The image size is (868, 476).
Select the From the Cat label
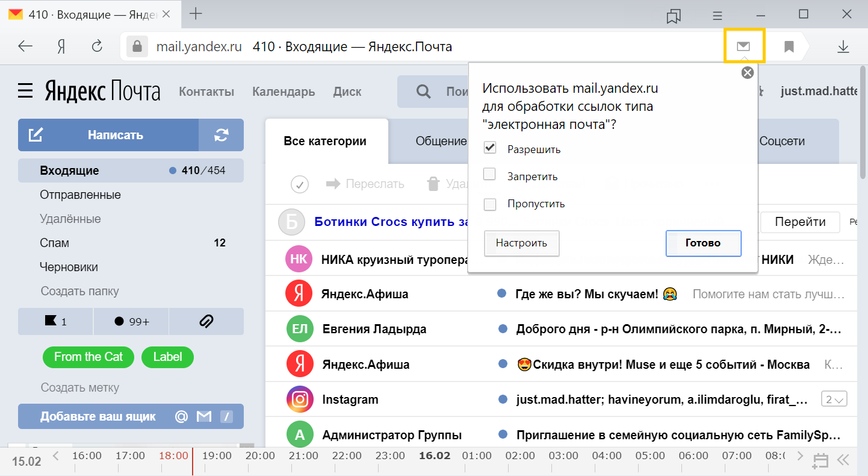click(x=88, y=357)
